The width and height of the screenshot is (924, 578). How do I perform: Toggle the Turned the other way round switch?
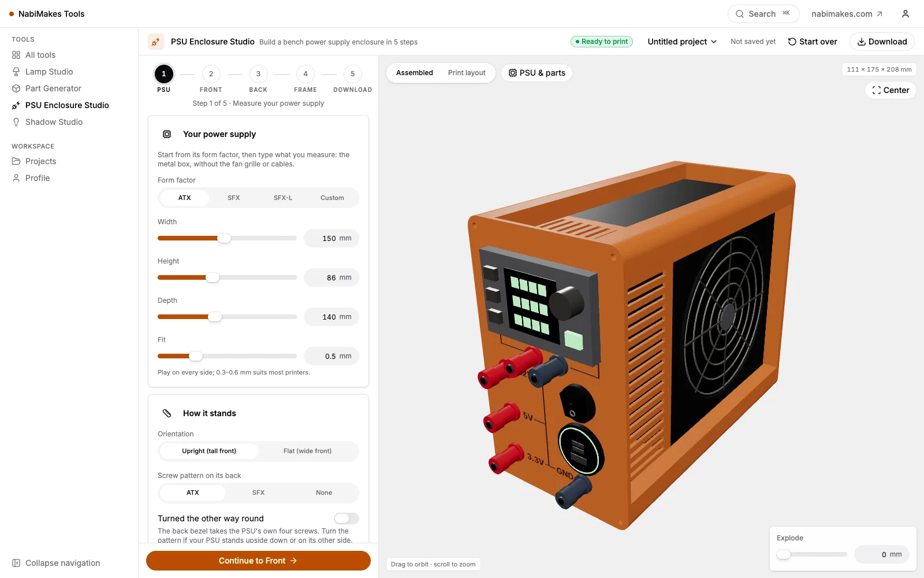coord(346,518)
